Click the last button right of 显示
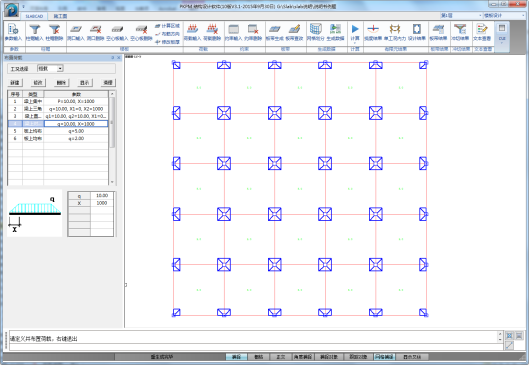The height and width of the screenshot is (365, 530). point(108,82)
